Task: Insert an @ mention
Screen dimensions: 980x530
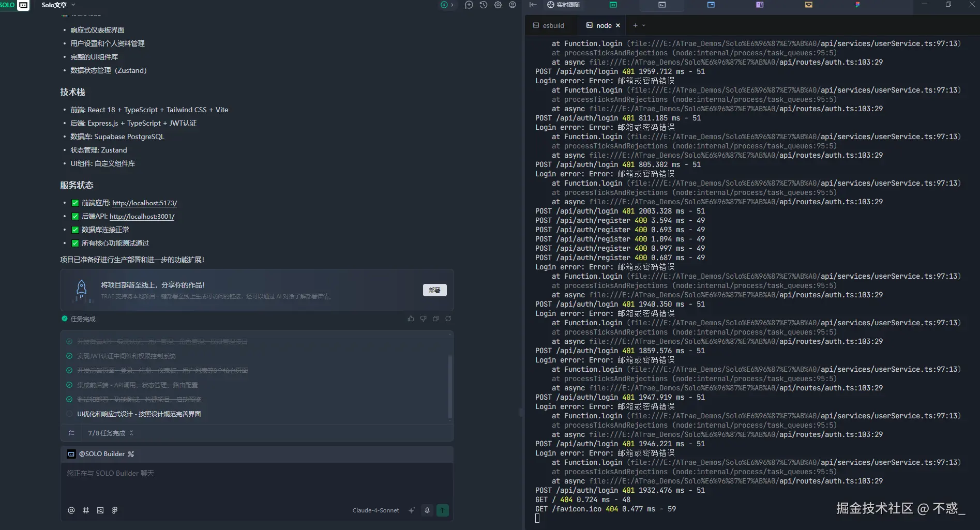Action: (71, 510)
